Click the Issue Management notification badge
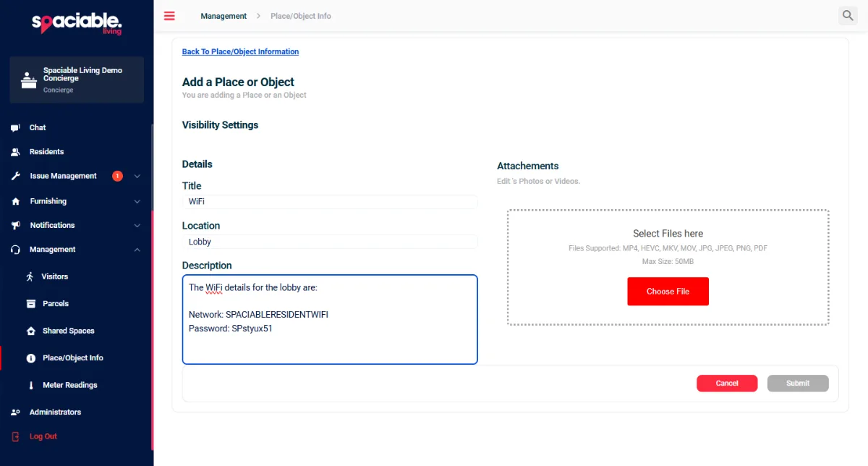 point(117,176)
